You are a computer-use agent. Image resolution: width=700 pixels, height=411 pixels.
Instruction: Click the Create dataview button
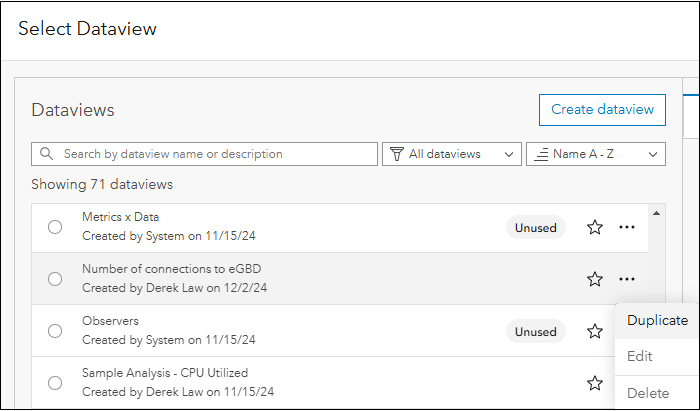pyautogui.click(x=602, y=110)
